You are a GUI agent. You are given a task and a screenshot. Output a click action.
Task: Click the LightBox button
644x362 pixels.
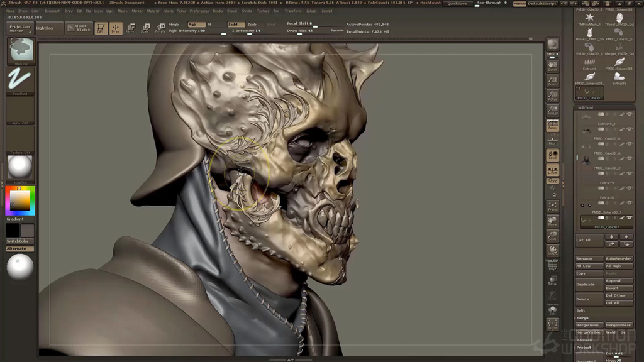tap(48, 28)
